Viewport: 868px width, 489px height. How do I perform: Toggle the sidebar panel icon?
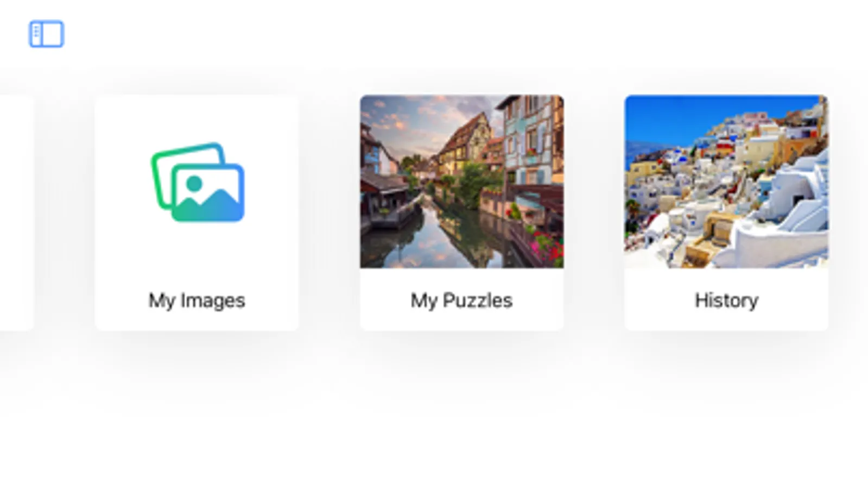[46, 34]
